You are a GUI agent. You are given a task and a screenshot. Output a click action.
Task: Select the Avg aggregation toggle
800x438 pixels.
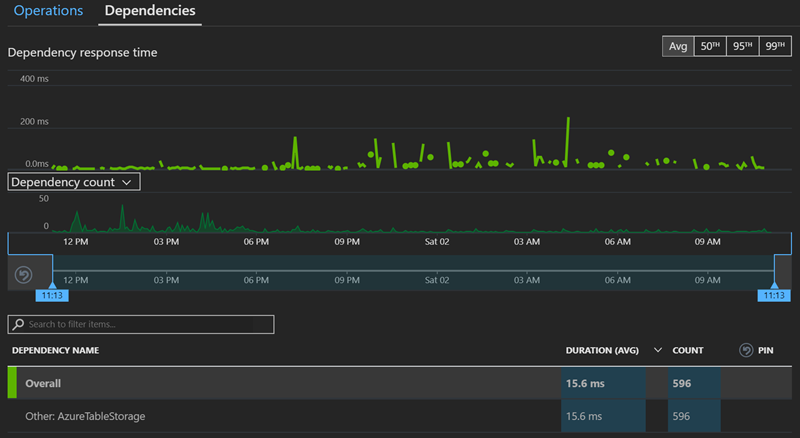[678, 46]
